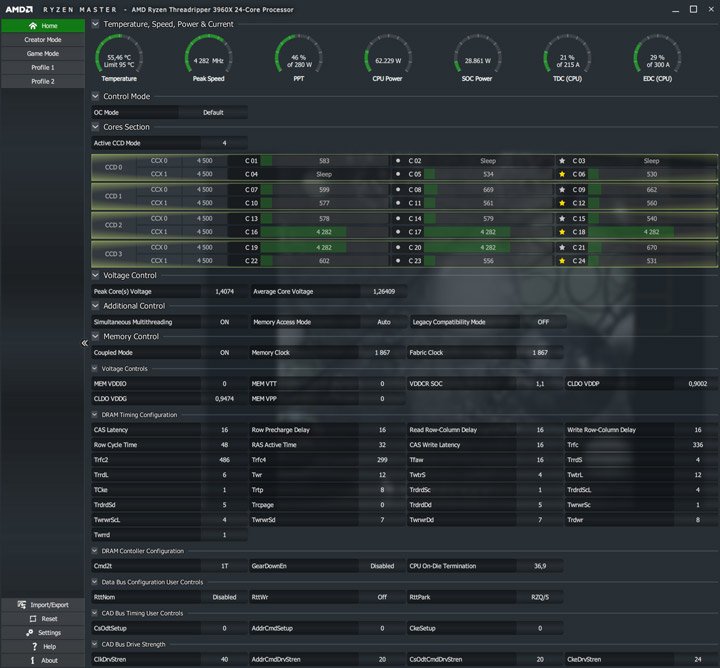
Task: Collapse the Voltage Controls subsection
Action: [95, 368]
